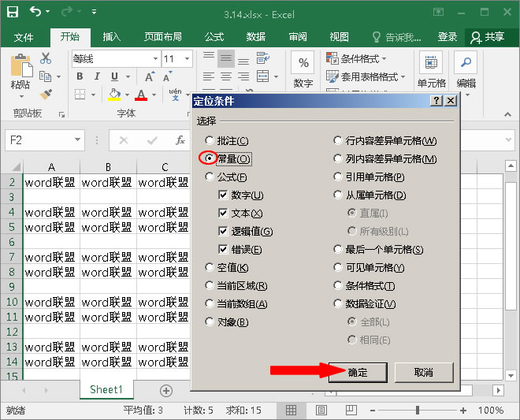Click the wén phonetic guide icon
This screenshot has width=520, height=420.
[175, 95]
